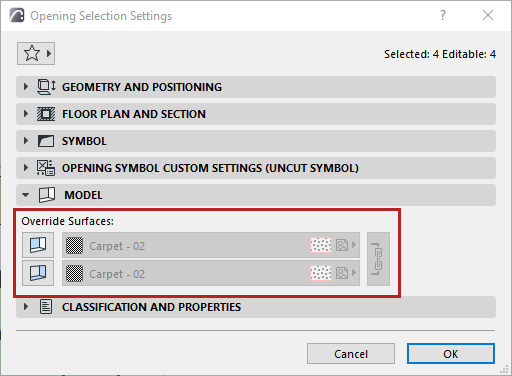Click the Geometry and Positioning panel icon
This screenshot has width=512, height=376.
pyautogui.click(x=46, y=87)
